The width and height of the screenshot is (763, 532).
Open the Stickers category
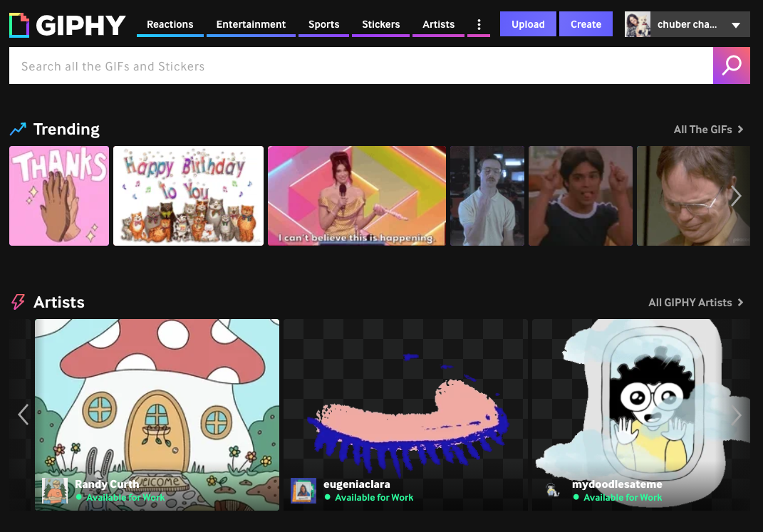pyautogui.click(x=380, y=24)
